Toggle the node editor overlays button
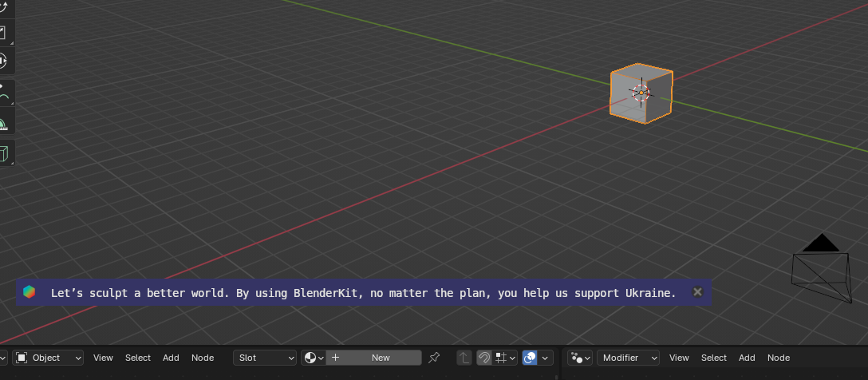 coord(529,358)
